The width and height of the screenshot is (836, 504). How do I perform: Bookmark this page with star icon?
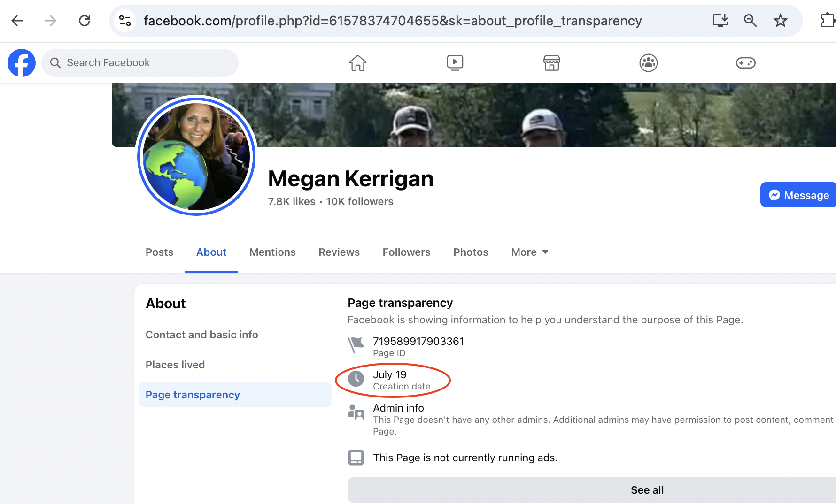781,21
